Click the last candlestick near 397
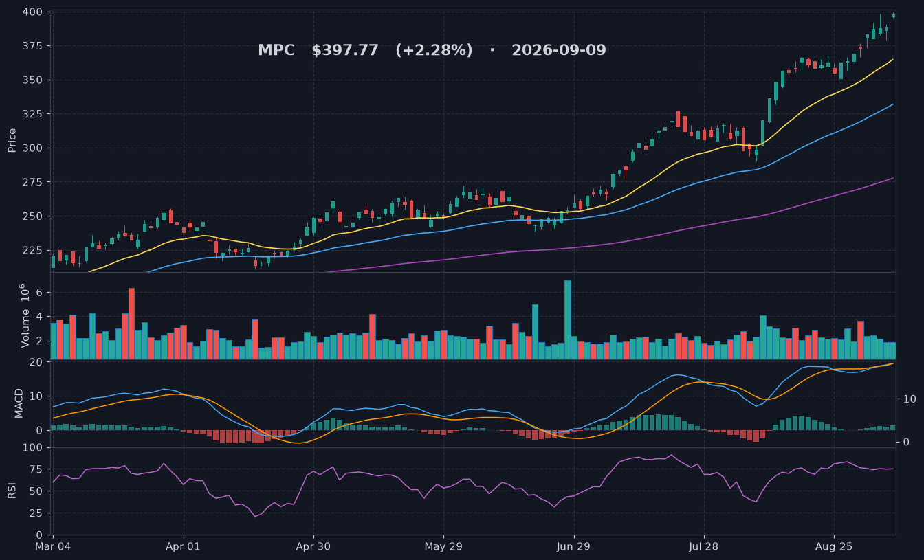This screenshot has width=924, height=560. point(893,16)
